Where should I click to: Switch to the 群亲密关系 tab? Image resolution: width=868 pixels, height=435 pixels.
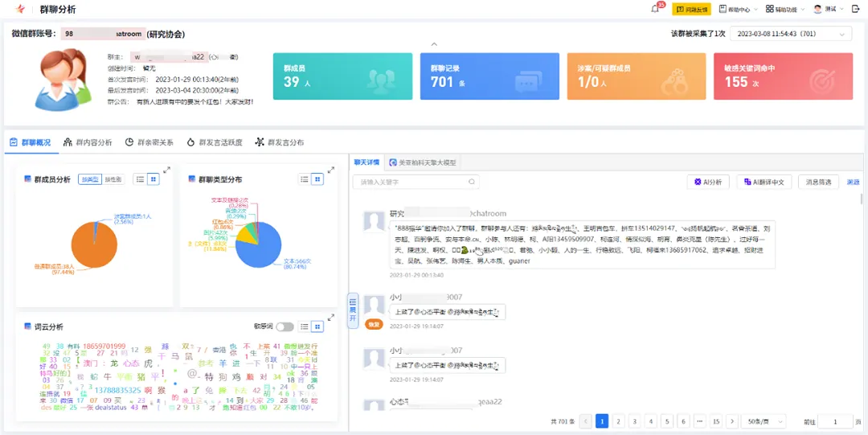(x=149, y=142)
